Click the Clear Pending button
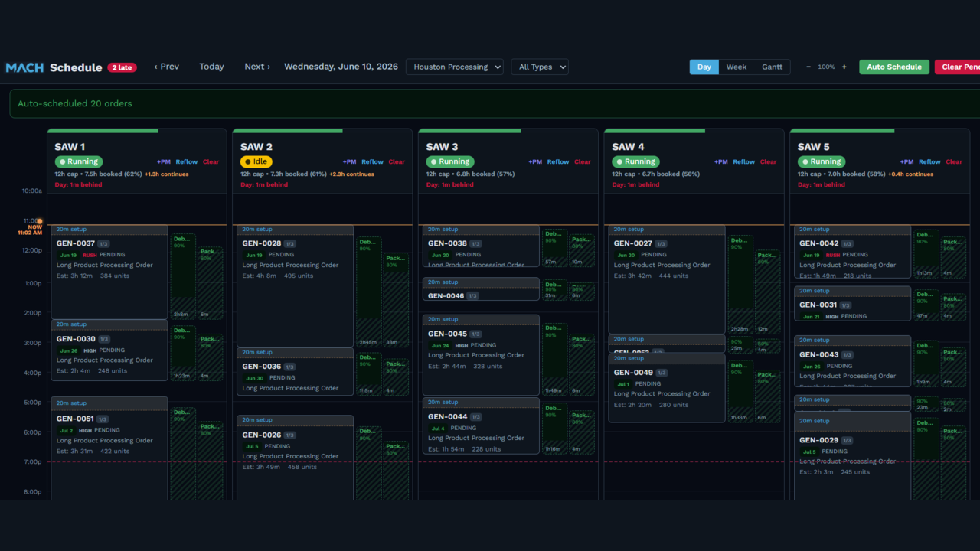980x551 pixels. pyautogui.click(x=957, y=67)
